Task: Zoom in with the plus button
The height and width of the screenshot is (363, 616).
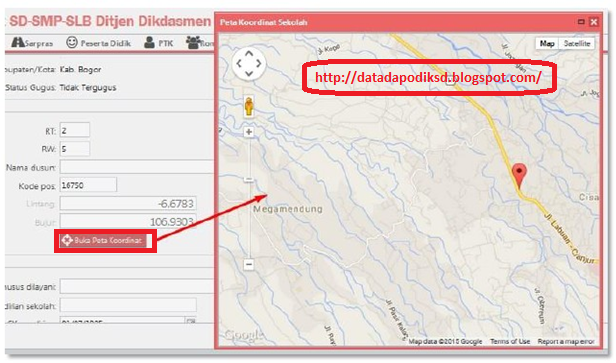Action: coord(249,132)
